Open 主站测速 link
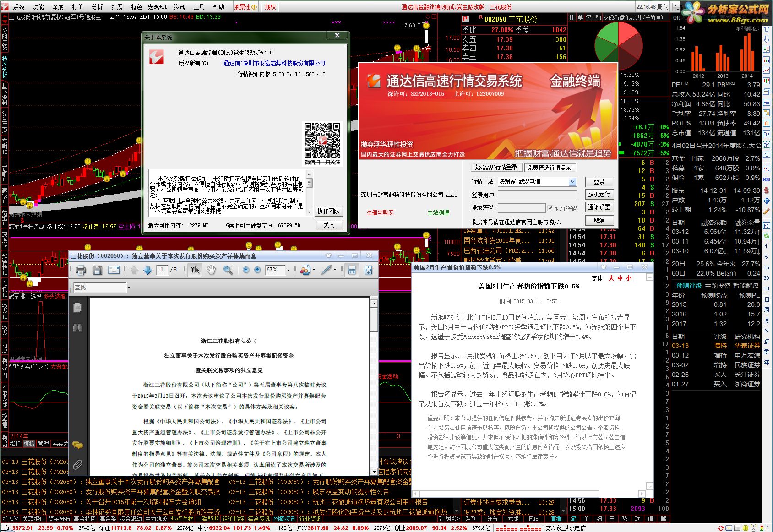The width and height of the screenshot is (773, 532). [x=438, y=213]
